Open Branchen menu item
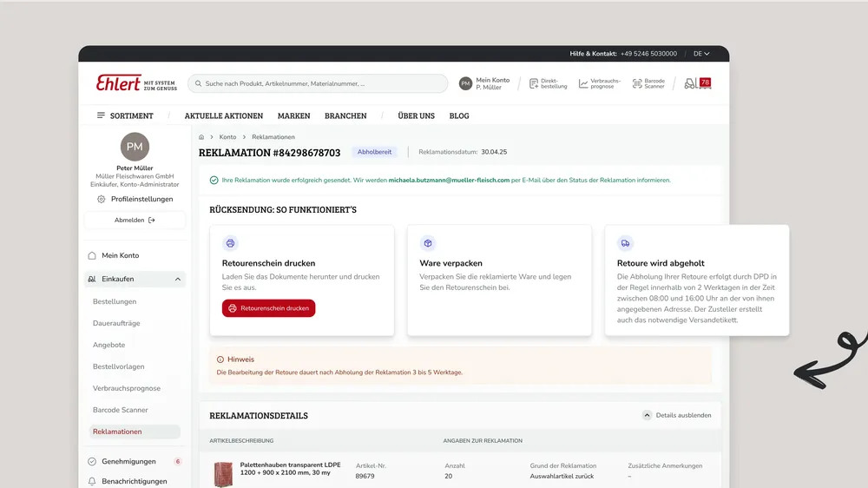This screenshot has width=868, height=488. coord(345,115)
